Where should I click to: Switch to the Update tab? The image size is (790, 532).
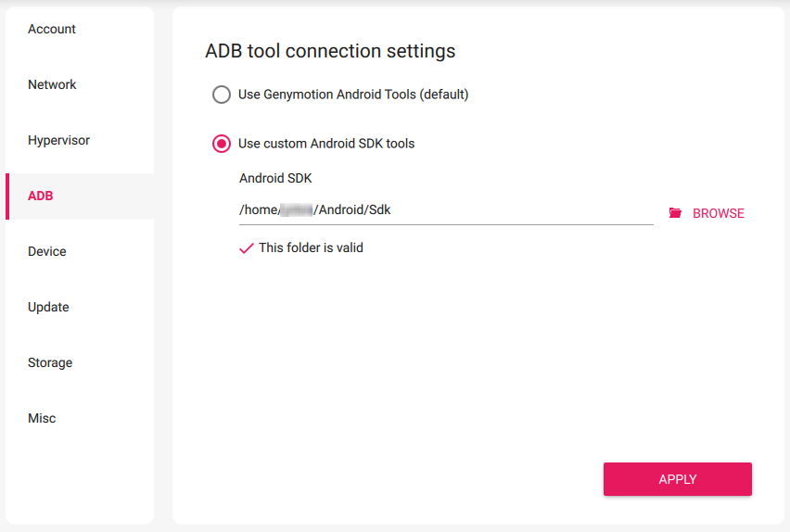[48, 308]
